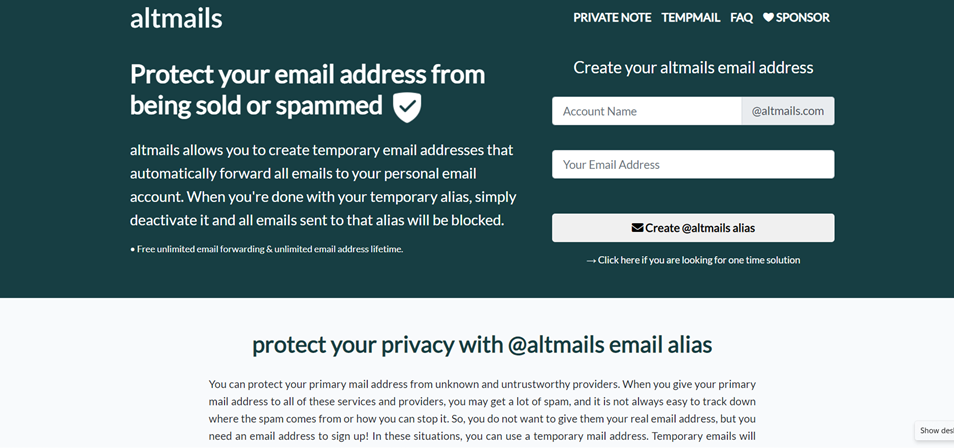
Task: Click the Show desktop tooltip
Action: 935,430
